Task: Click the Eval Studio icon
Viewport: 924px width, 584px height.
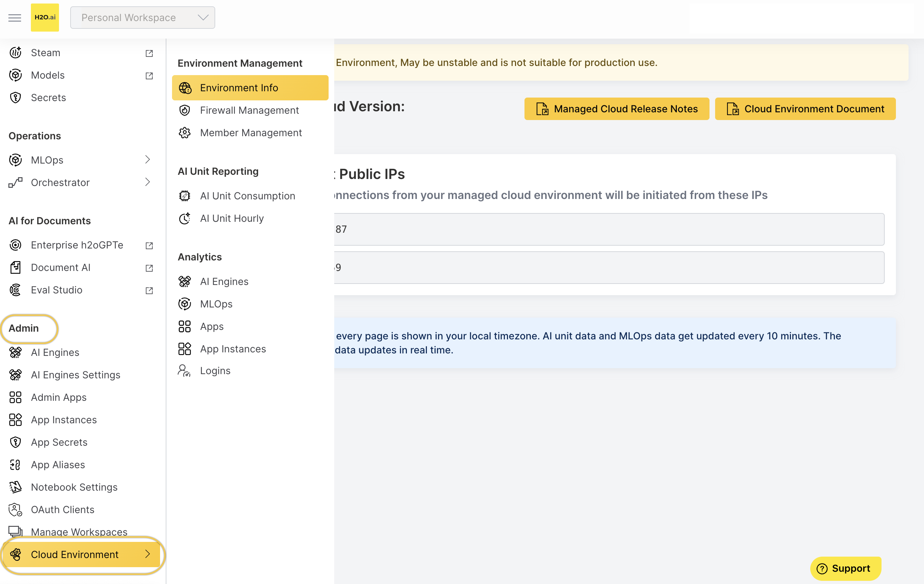Action: click(x=15, y=290)
